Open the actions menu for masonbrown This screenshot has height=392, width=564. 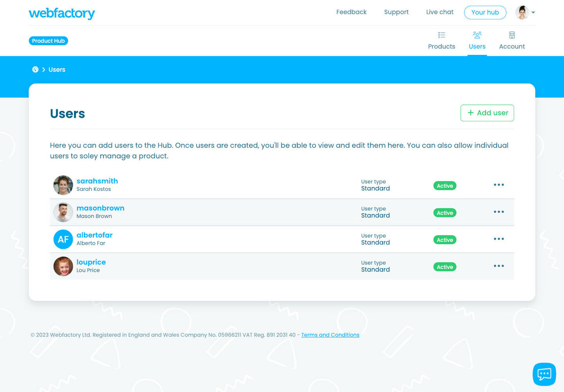pos(499,211)
